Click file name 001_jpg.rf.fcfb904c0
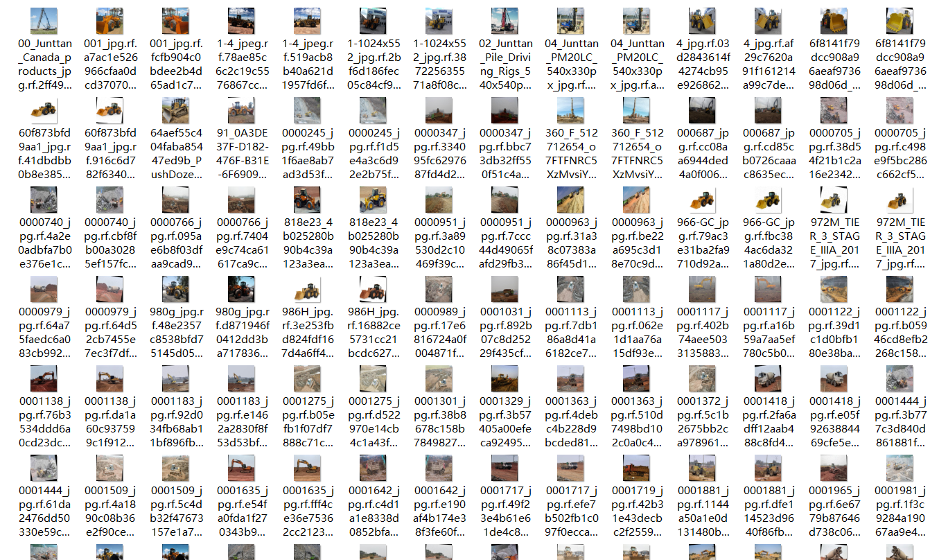 pyautogui.click(x=176, y=64)
